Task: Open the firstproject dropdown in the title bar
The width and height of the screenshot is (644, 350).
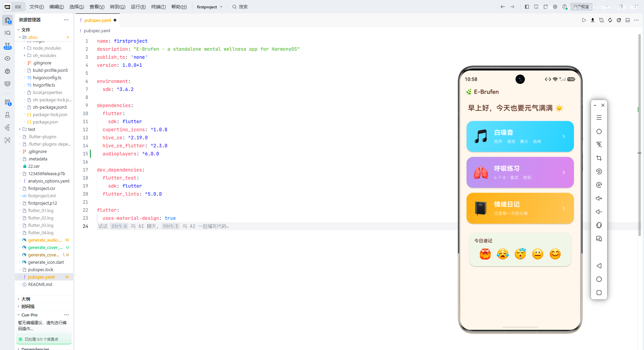Action: 210,7
